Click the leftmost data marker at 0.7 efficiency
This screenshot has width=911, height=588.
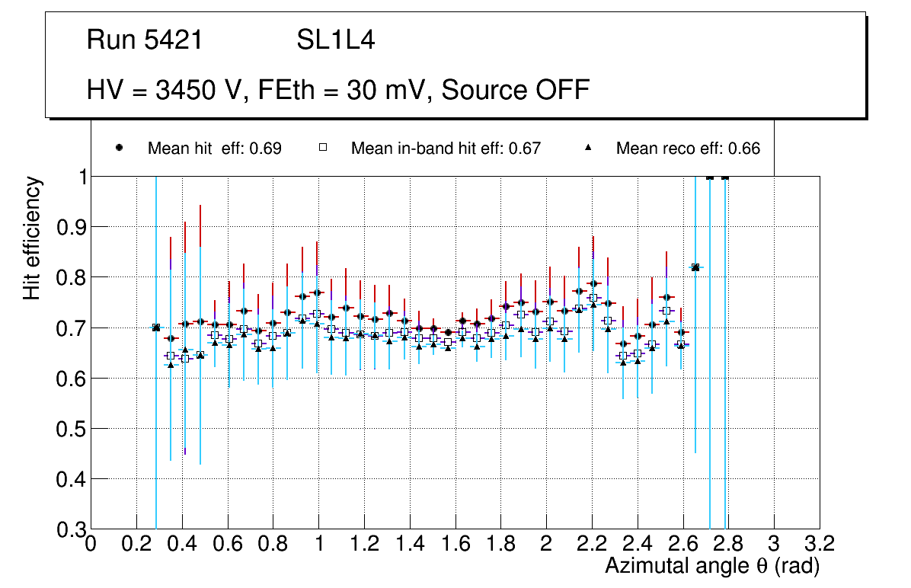156,327
